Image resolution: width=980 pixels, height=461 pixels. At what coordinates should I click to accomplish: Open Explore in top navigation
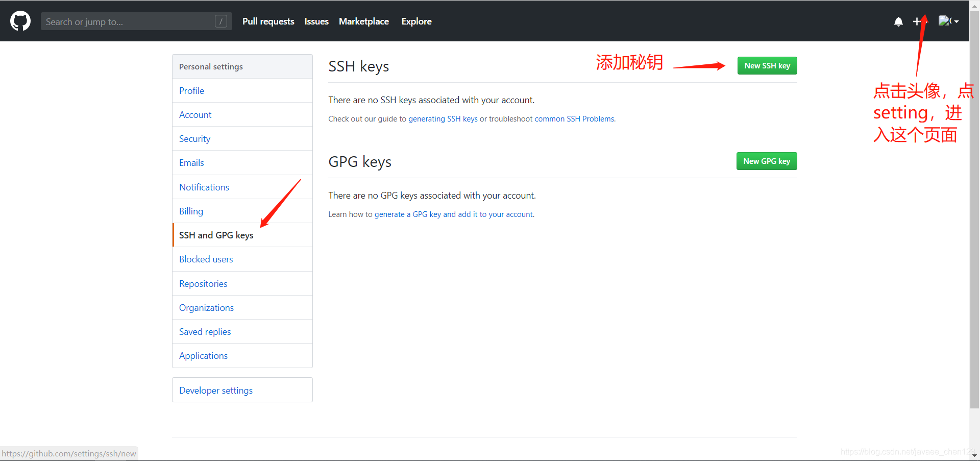tap(416, 21)
